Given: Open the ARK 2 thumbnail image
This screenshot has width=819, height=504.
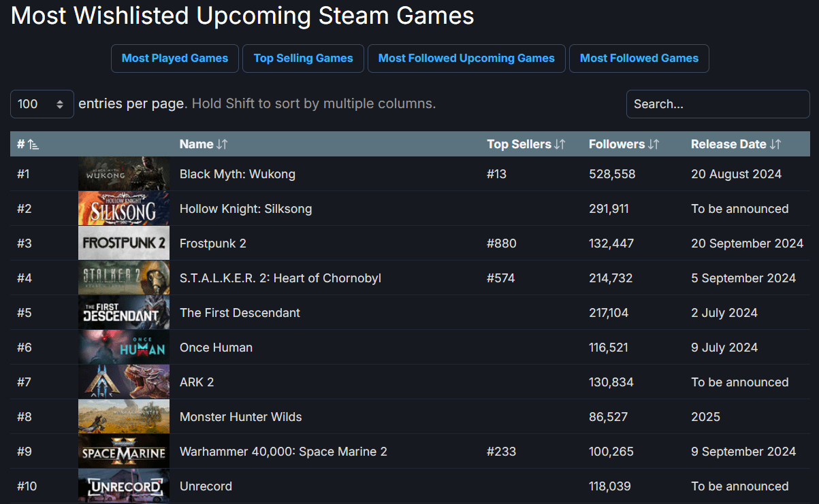Looking at the screenshot, I should point(124,382).
